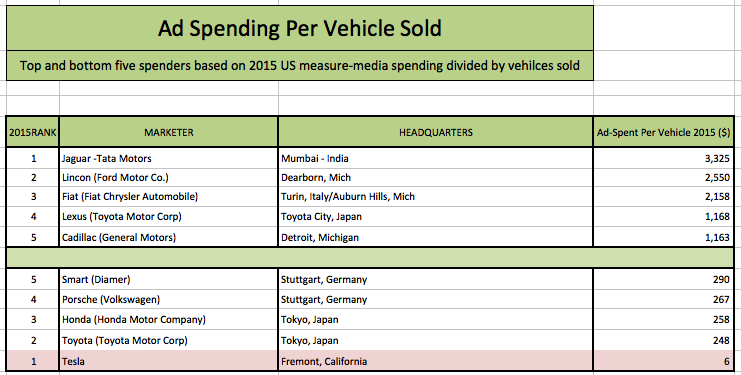Viewport: 741px width, 375px height.
Task: Click the subtitle cell about top and bottom spenders
Action: (x=300, y=65)
